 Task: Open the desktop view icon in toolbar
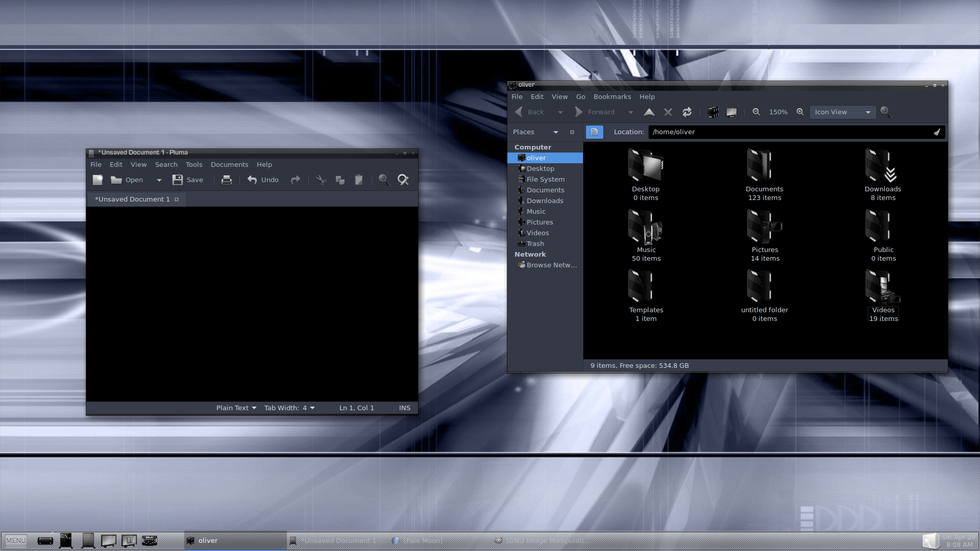[x=731, y=112]
